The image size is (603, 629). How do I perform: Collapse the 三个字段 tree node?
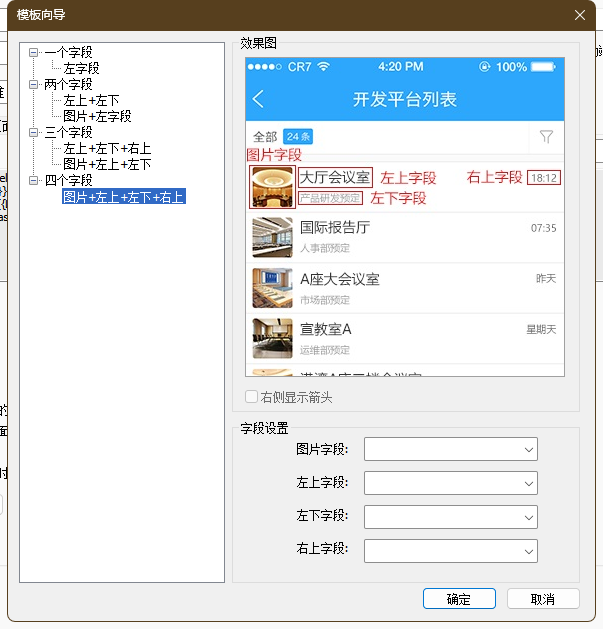tap(34, 132)
